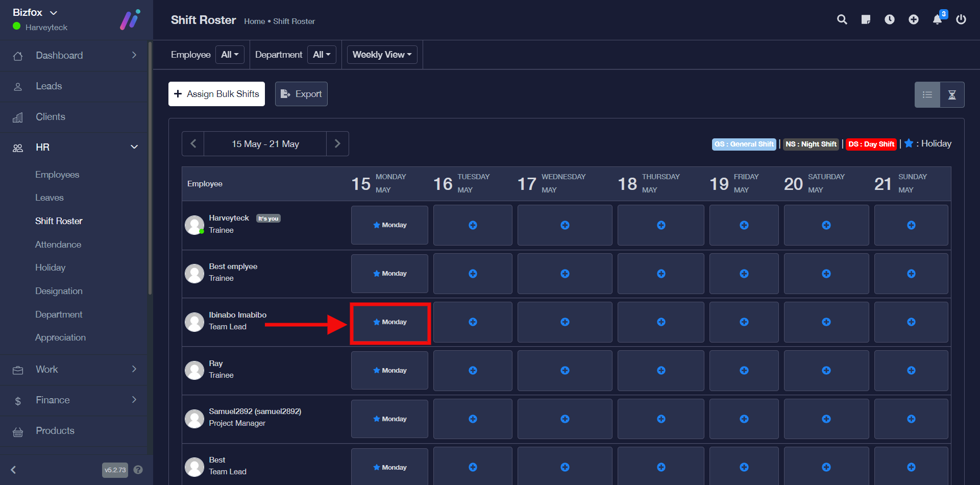Open the Employee All dropdown

tap(230, 55)
